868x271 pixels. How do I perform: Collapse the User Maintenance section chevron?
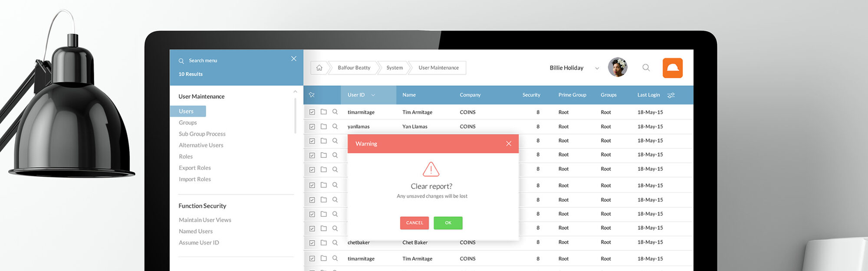click(295, 91)
